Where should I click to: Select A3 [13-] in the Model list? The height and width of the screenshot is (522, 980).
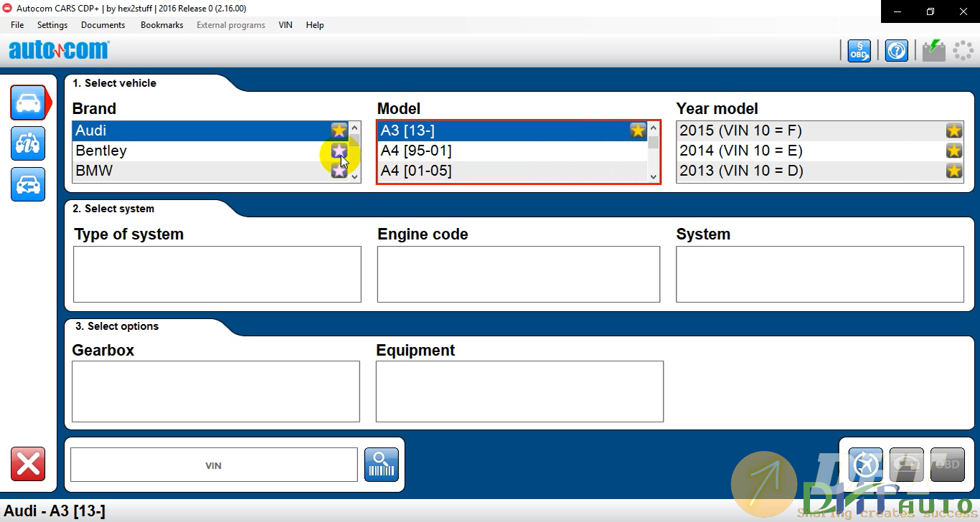click(x=512, y=130)
